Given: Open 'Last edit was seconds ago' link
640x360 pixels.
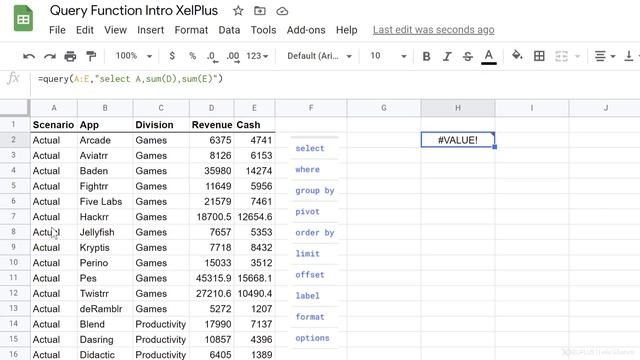Looking at the screenshot, I should pos(433,30).
